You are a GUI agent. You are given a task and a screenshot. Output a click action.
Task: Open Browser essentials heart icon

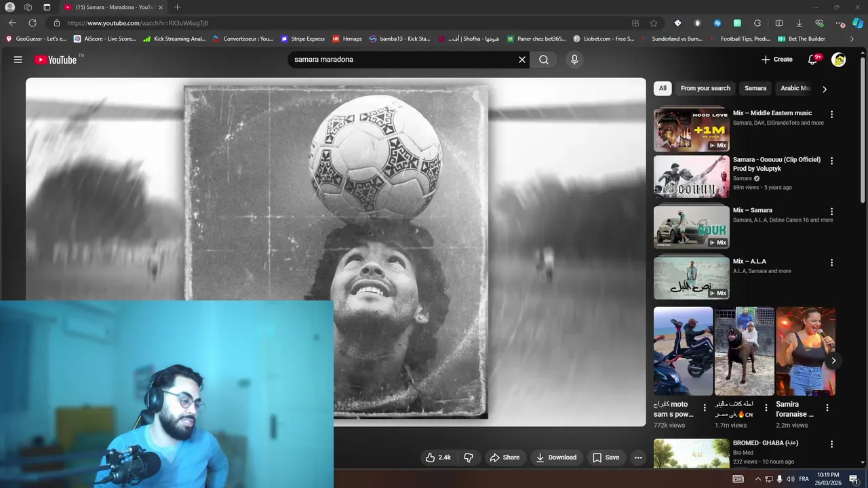click(x=820, y=23)
